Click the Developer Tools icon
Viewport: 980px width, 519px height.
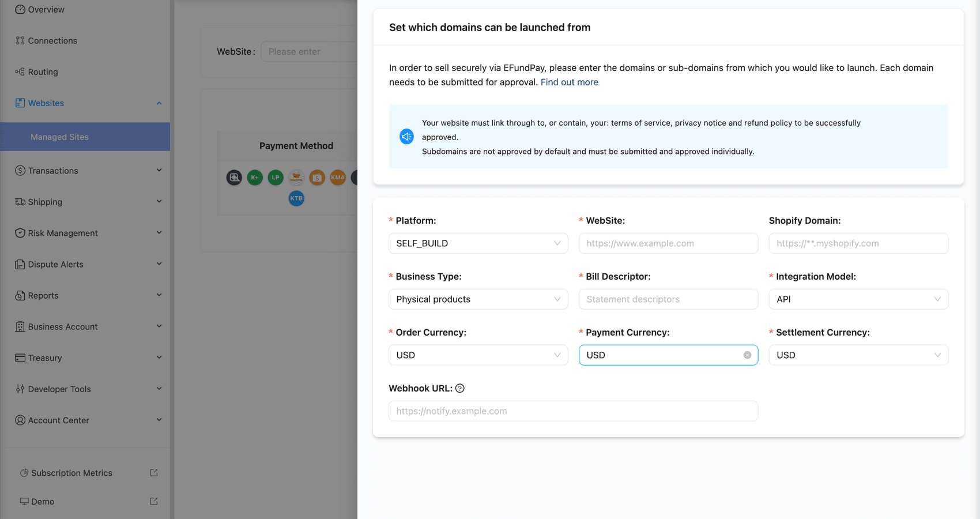(x=20, y=389)
